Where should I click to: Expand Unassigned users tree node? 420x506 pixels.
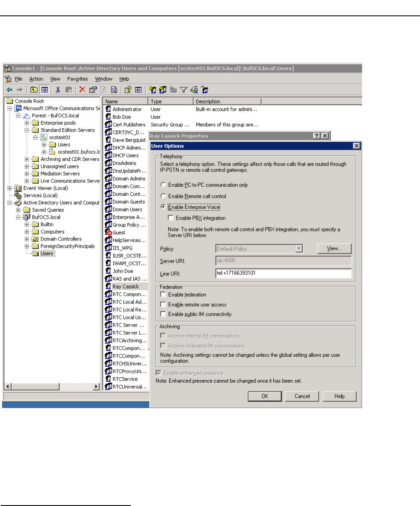point(27,166)
